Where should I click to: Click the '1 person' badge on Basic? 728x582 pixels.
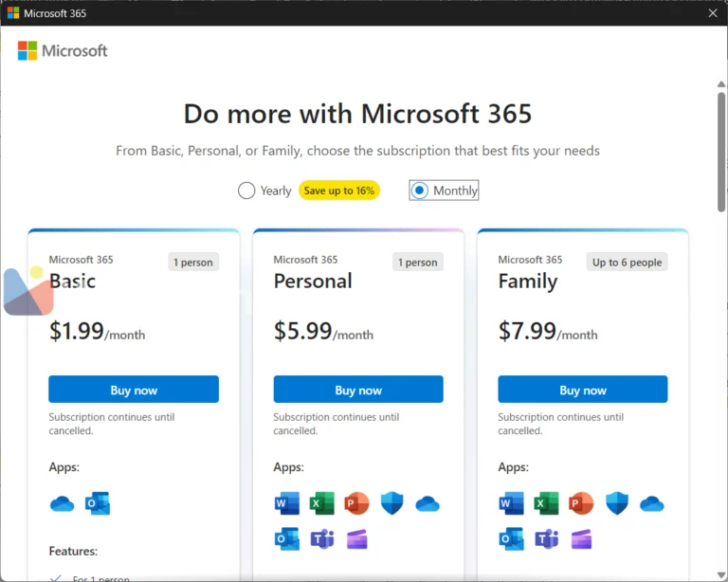coord(193,263)
